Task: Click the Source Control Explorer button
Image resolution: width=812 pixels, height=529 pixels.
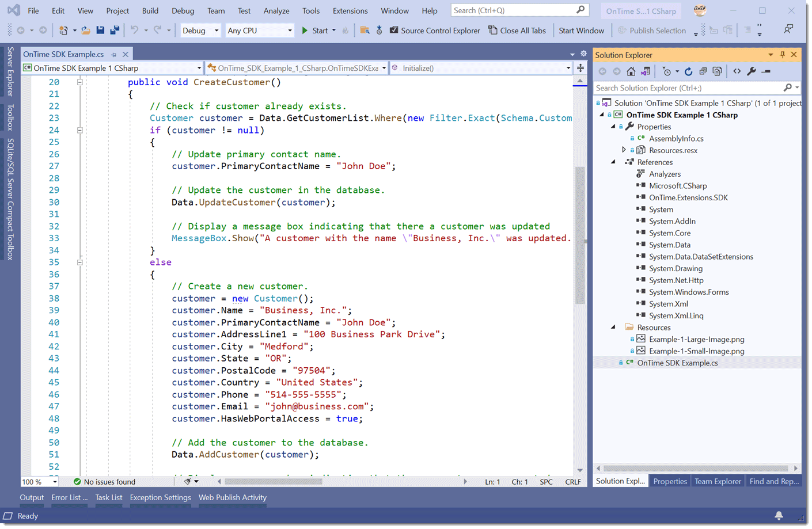Action: click(435, 31)
